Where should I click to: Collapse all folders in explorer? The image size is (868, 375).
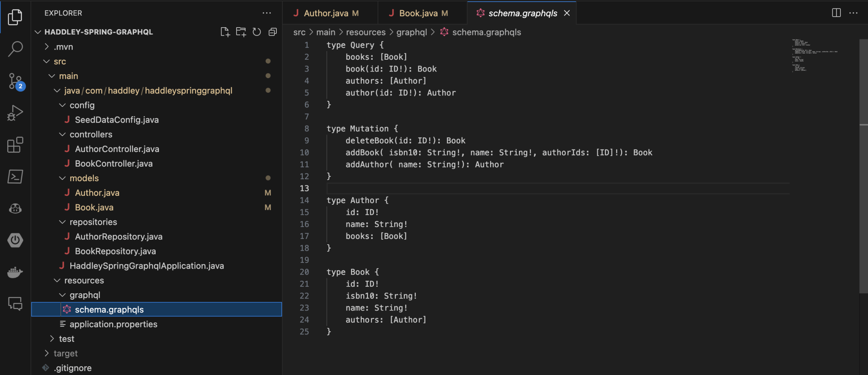(273, 32)
